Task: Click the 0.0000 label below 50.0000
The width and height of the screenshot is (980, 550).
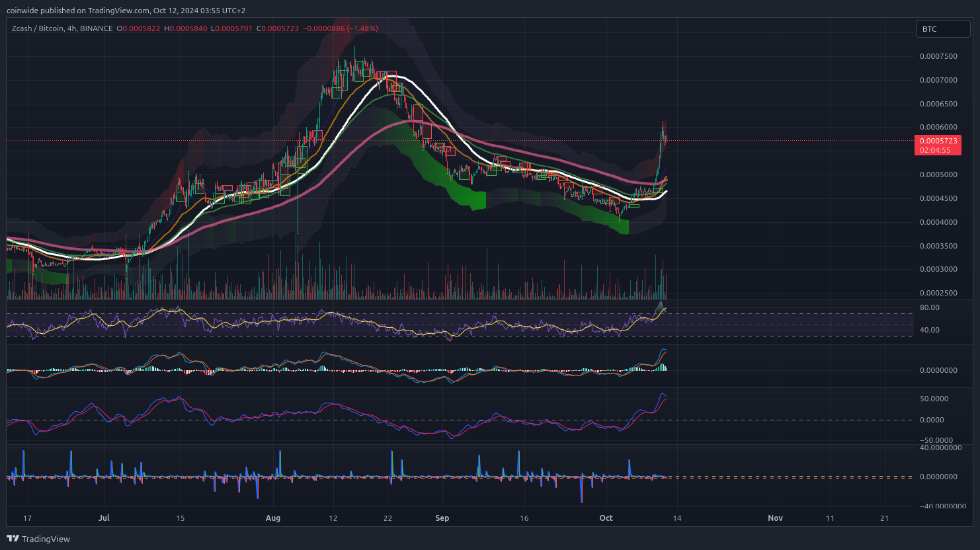Action: 932,420
